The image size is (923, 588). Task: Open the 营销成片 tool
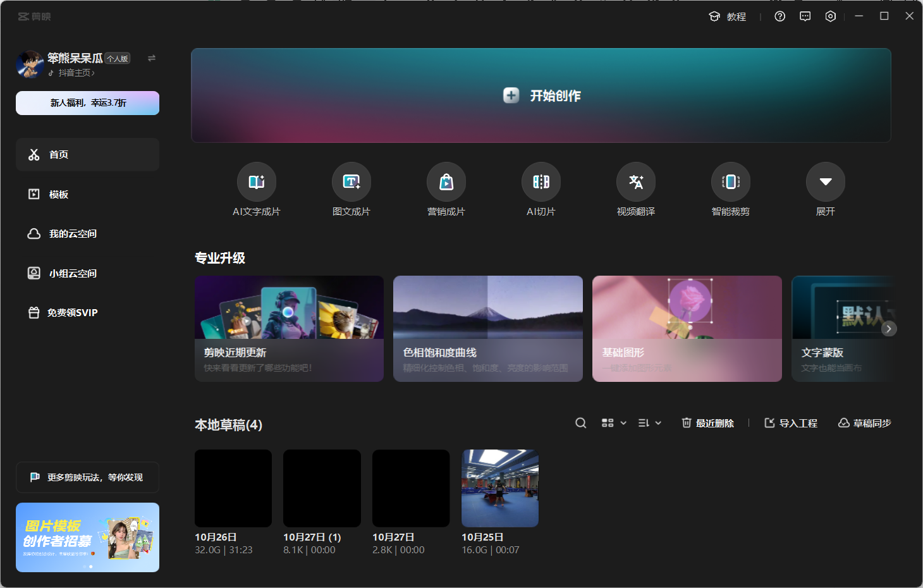pos(446,182)
